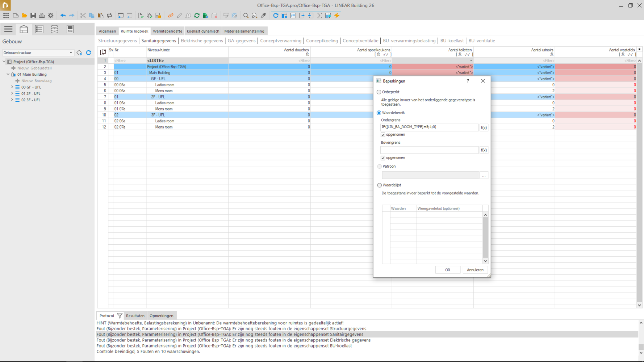Switch to the Warmtebehoefte tab

pos(167,31)
